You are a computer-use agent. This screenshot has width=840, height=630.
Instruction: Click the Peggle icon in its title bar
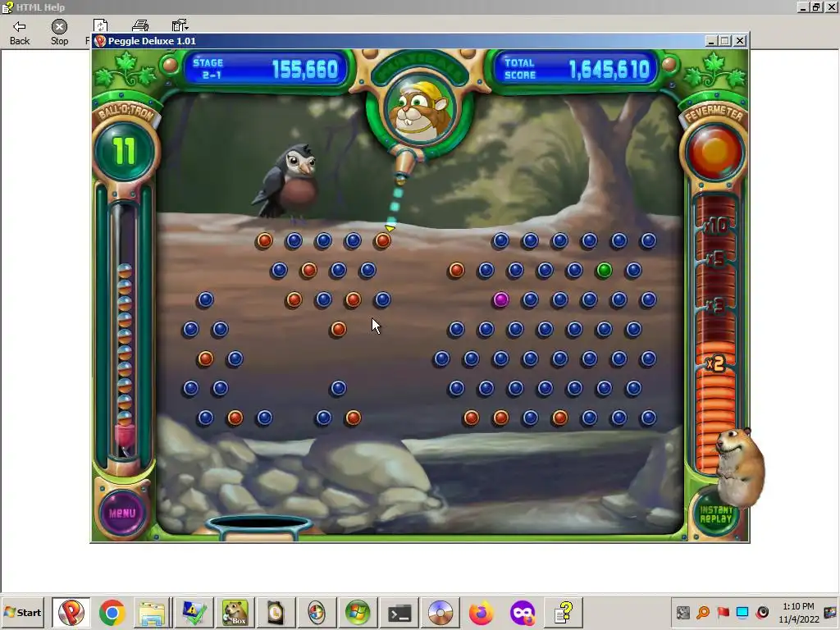[100, 41]
